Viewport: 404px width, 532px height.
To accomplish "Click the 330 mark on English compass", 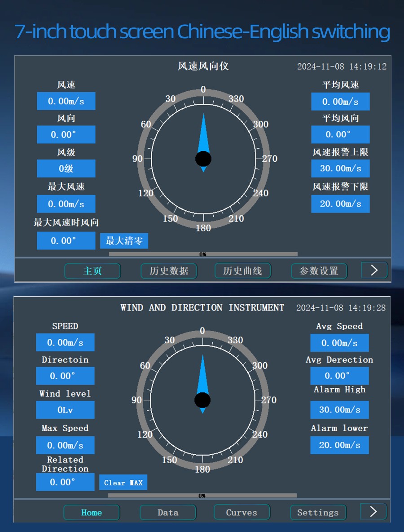I will pos(235,340).
